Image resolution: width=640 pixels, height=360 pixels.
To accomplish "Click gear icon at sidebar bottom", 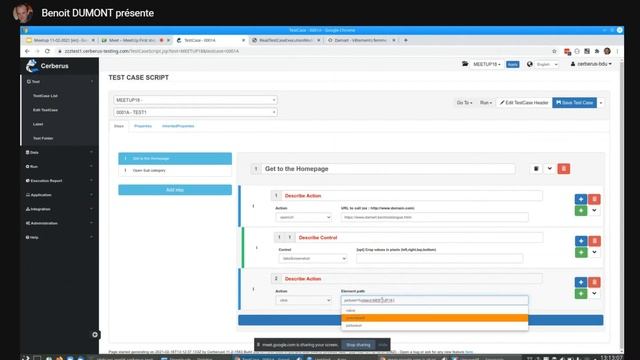I will [95, 335].
